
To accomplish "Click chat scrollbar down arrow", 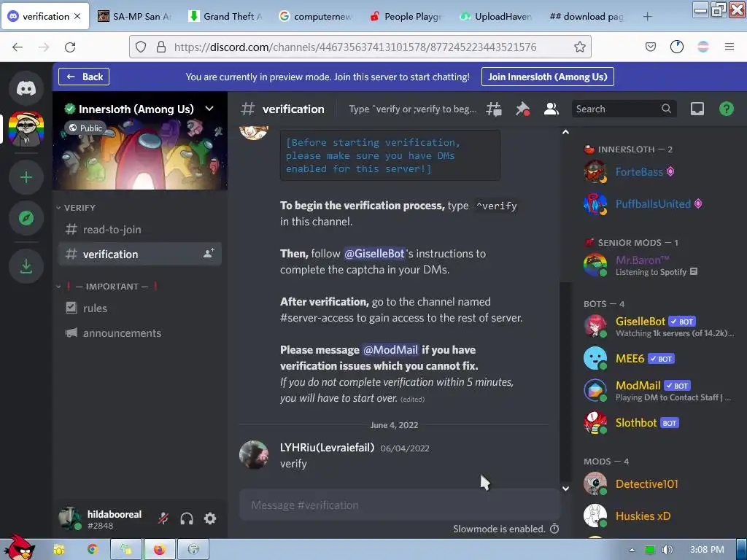I will click(x=565, y=488).
